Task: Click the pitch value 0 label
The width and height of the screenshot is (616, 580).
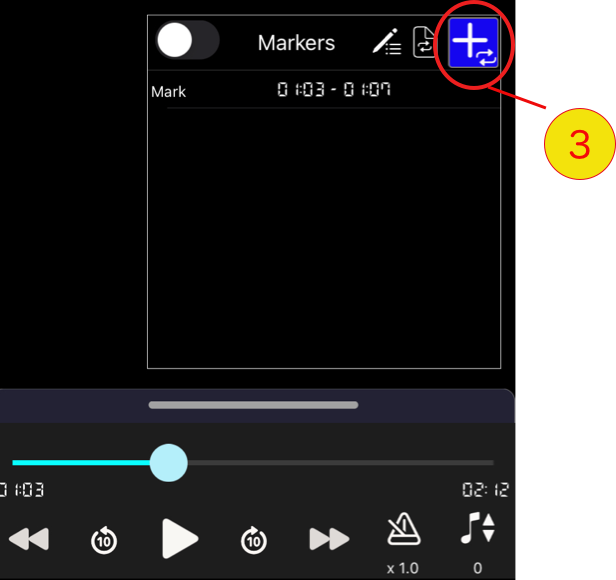Action: pos(478,568)
